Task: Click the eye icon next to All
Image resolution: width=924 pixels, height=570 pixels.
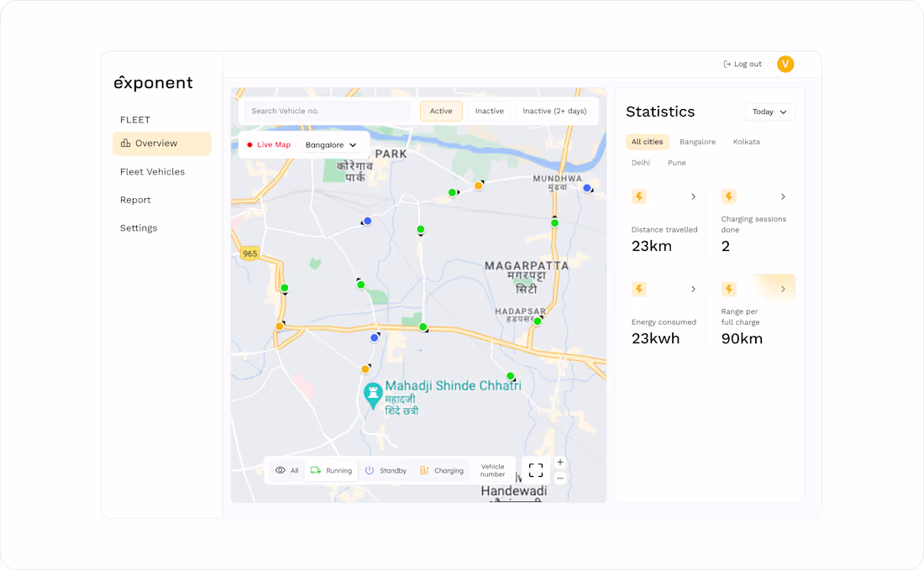Action: coord(281,470)
